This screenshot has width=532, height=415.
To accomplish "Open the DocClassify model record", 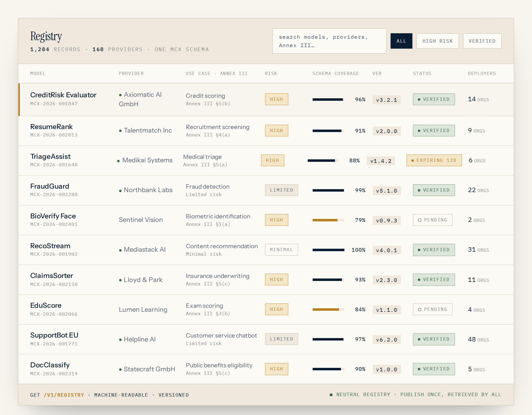I will (x=50, y=365).
